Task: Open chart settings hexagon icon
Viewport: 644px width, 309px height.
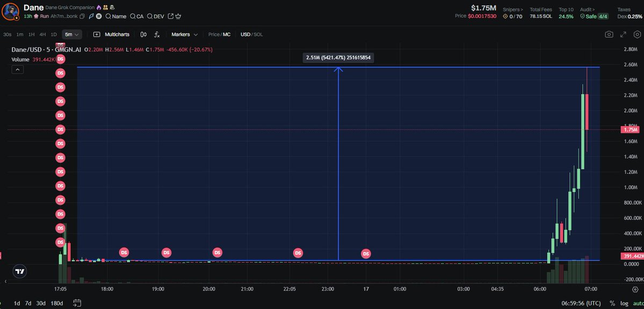Action: coord(637,34)
